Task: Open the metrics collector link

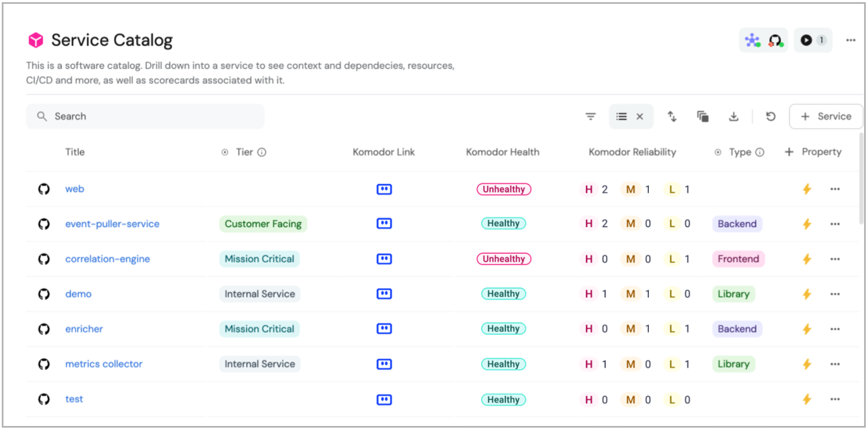Action: point(104,364)
